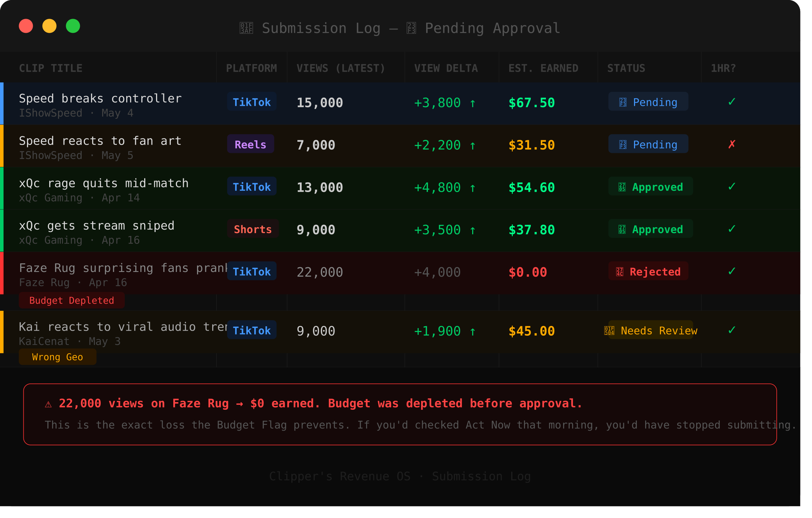Click the 15,000 views value
The width and height of the screenshot is (812, 518).
point(320,103)
